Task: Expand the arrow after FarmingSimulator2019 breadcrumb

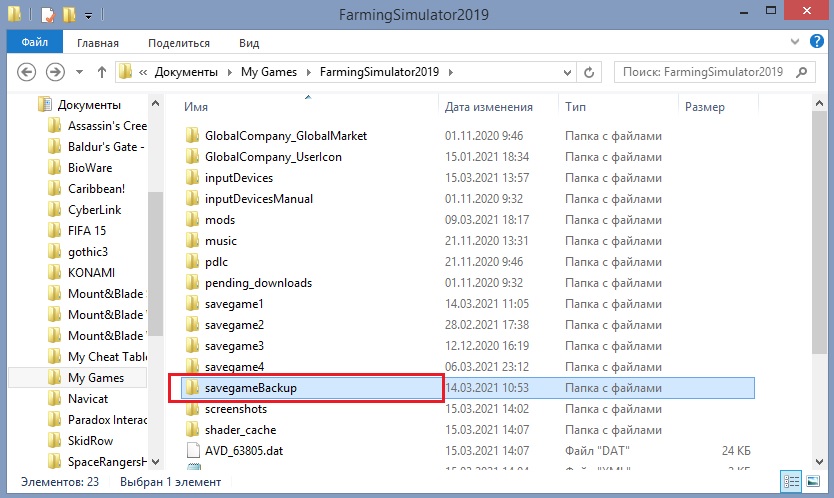Action: click(x=451, y=72)
